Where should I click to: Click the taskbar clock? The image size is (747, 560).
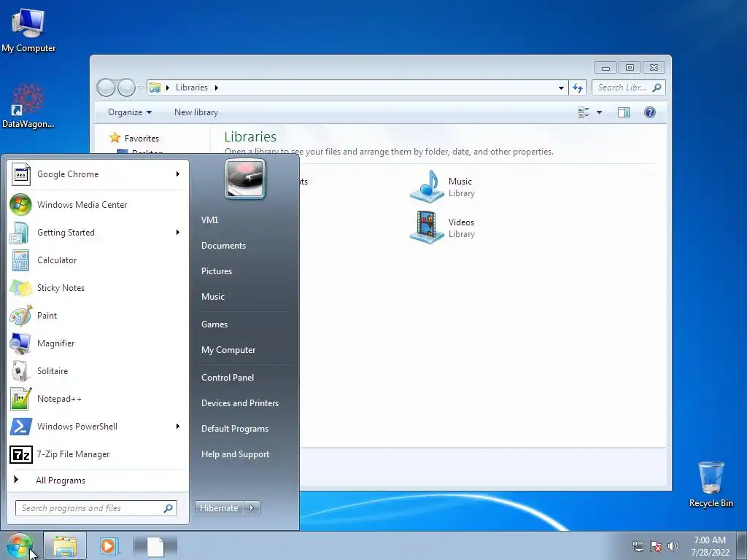pyautogui.click(x=711, y=546)
